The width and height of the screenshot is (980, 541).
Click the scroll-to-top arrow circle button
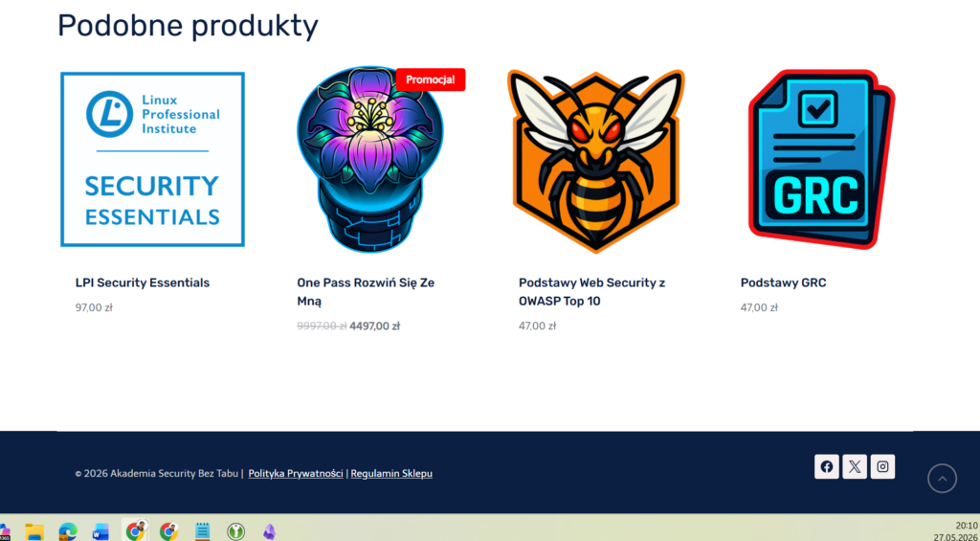[x=942, y=479]
